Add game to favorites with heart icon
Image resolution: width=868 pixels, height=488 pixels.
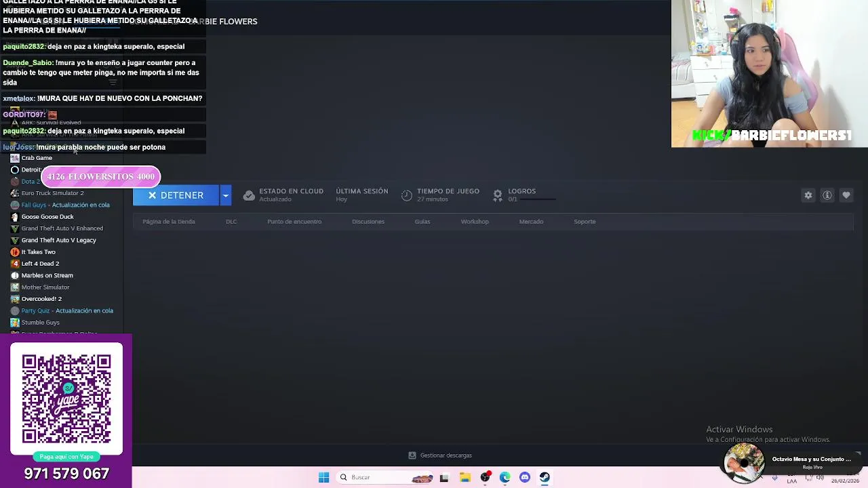846,195
